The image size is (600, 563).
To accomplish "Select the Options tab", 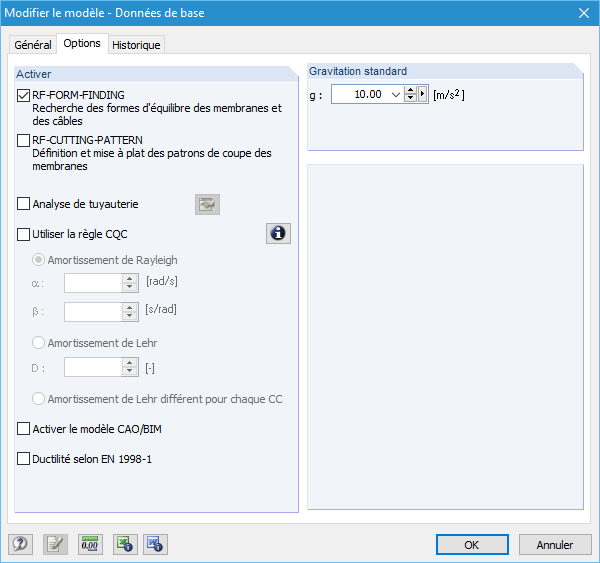I will [x=82, y=44].
